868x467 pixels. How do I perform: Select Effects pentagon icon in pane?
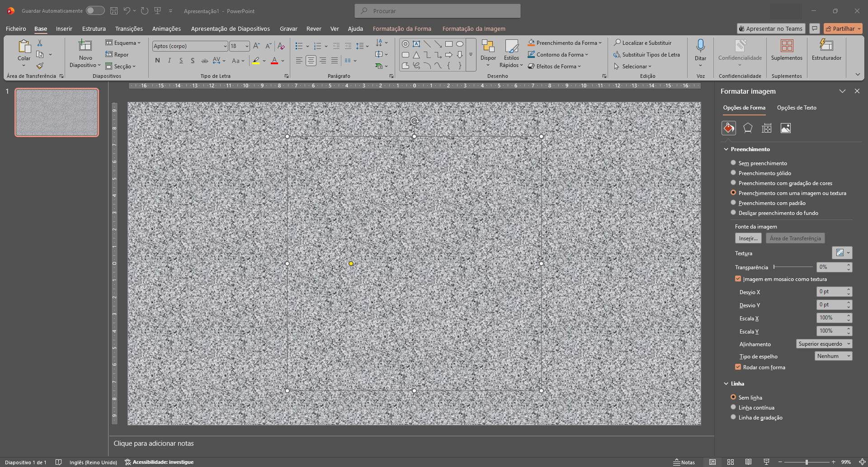(x=748, y=128)
